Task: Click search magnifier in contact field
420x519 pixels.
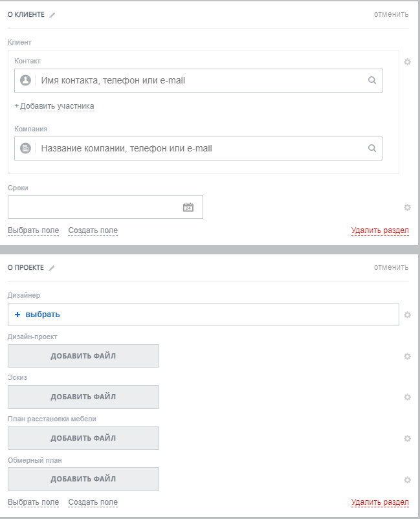Action: [x=372, y=81]
